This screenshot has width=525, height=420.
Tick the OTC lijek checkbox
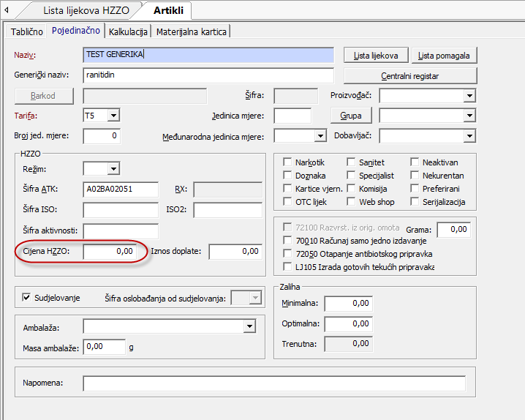pos(288,202)
